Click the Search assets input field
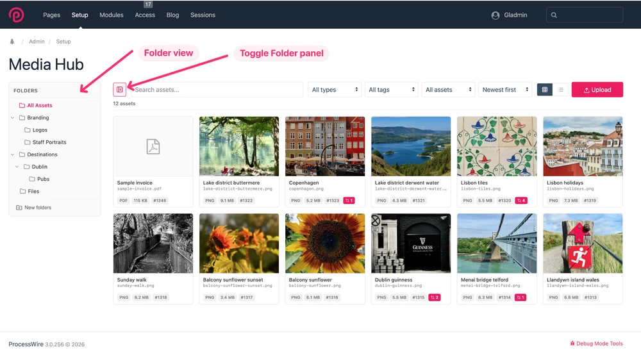This screenshot has height=364, width=641. (216, 90)
